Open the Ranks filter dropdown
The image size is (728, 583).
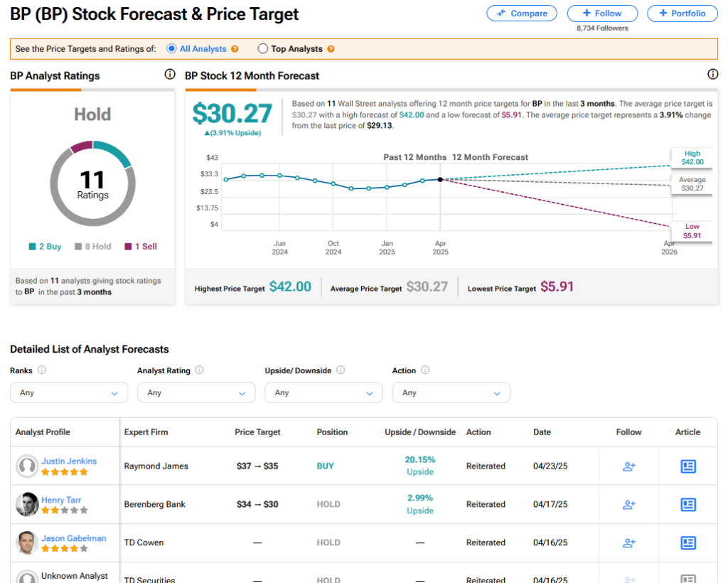[x=69, y=392]
